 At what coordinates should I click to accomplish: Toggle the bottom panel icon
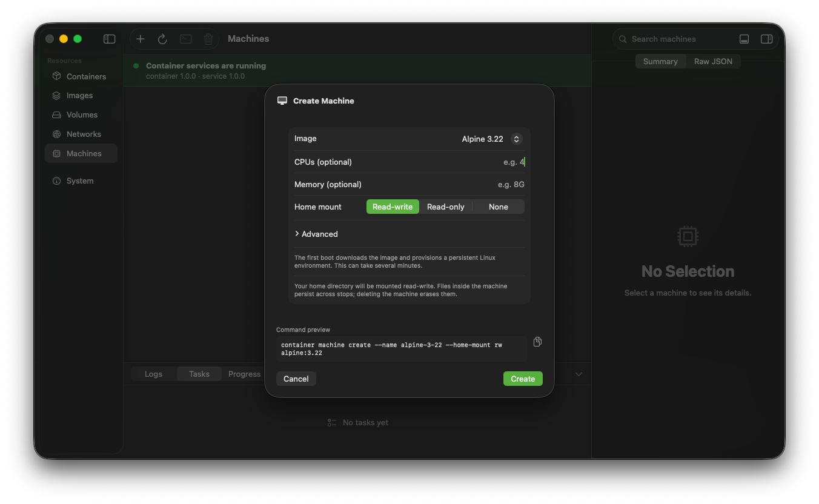click(744, 39)
